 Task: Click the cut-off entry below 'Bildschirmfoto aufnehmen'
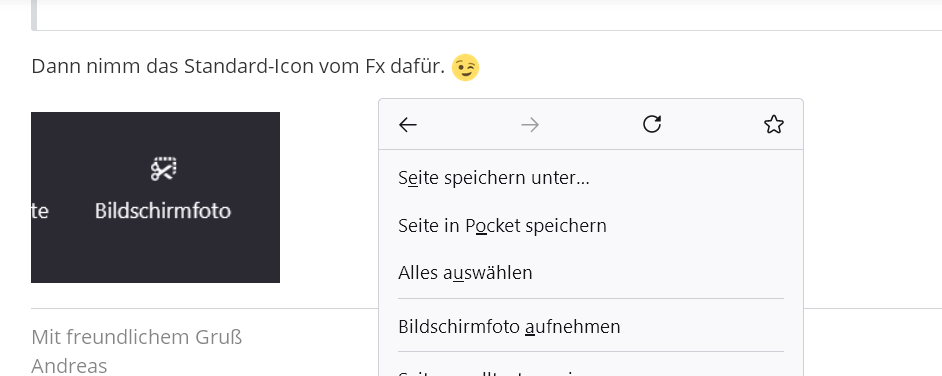pos(591,371)
